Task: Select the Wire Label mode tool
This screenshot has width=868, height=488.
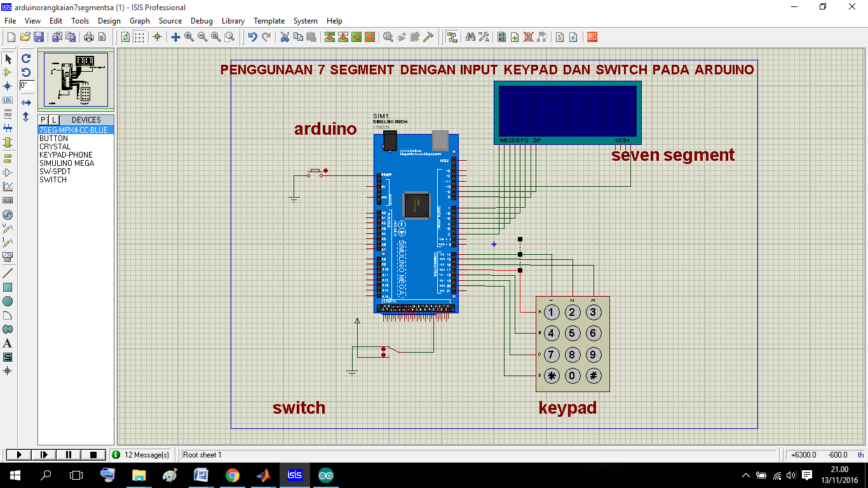Action: click(x=8, y=100)
